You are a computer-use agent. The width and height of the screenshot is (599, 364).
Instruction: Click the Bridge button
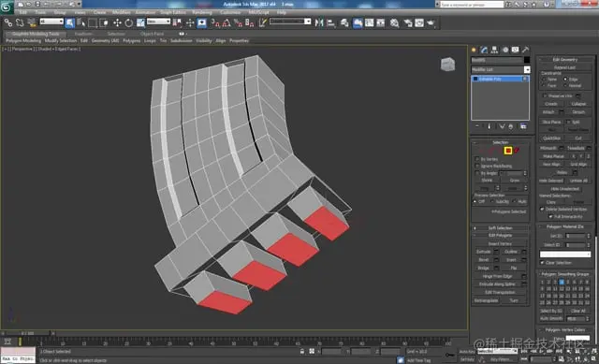tap(483, 269)
